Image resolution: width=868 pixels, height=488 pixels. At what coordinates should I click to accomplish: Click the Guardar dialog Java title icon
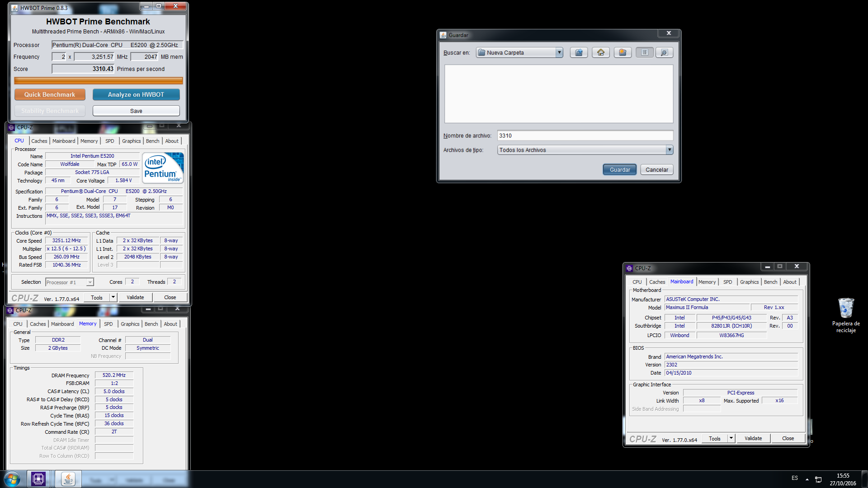click(x=443, y=35)
